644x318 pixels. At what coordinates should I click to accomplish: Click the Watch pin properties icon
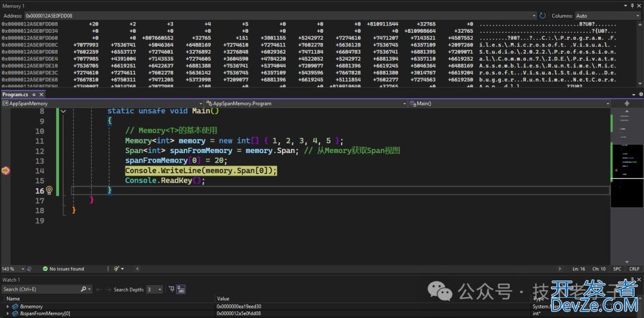[x=172, y=289]
